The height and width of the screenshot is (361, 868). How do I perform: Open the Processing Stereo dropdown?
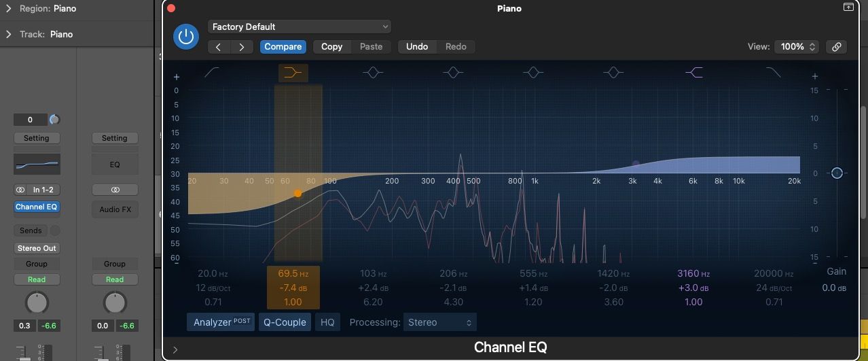[440, 322]
